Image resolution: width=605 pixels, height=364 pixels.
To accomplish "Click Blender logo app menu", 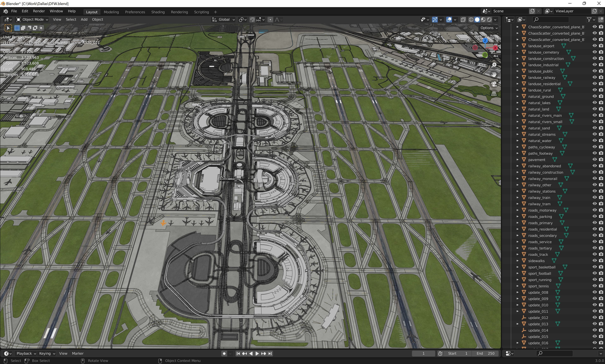I will click(x=5, y=11).
